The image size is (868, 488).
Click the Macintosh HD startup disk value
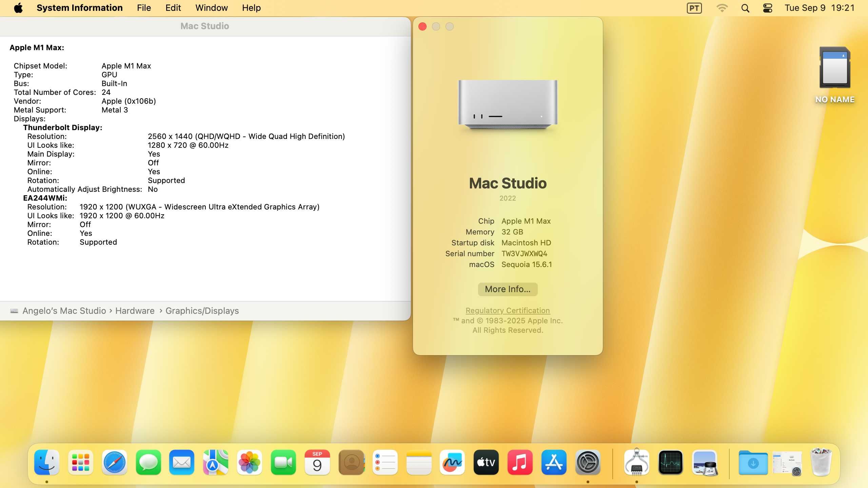526,243
